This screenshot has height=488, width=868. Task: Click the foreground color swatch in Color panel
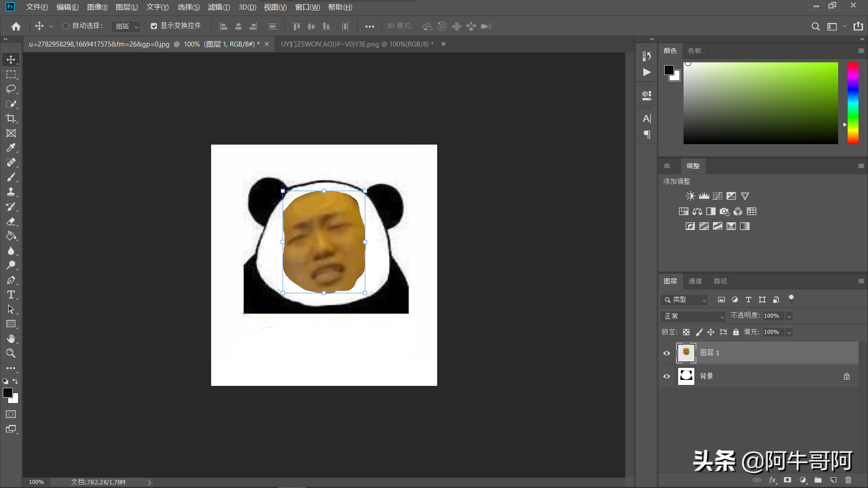point(669,70)
